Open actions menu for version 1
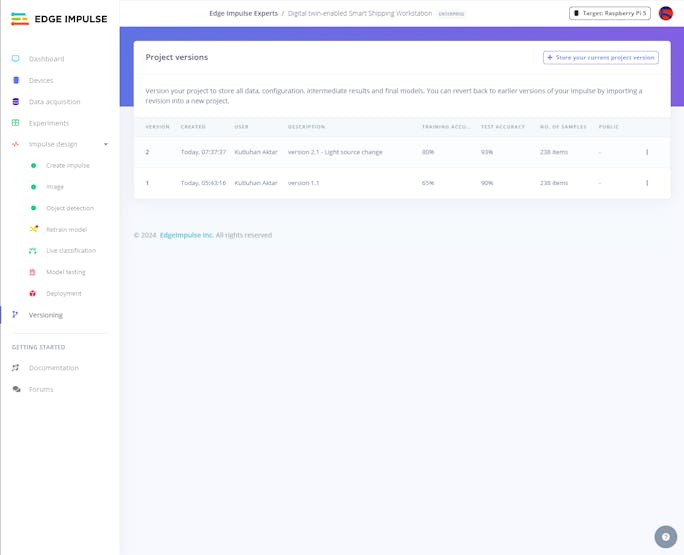684x555 pixels. pos(647,183)
